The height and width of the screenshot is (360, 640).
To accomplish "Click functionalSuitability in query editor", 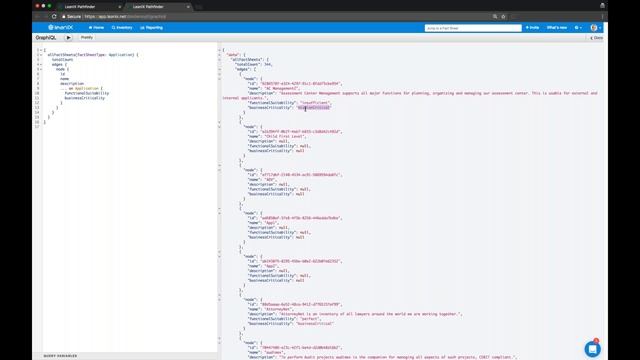I will [87, 93].
